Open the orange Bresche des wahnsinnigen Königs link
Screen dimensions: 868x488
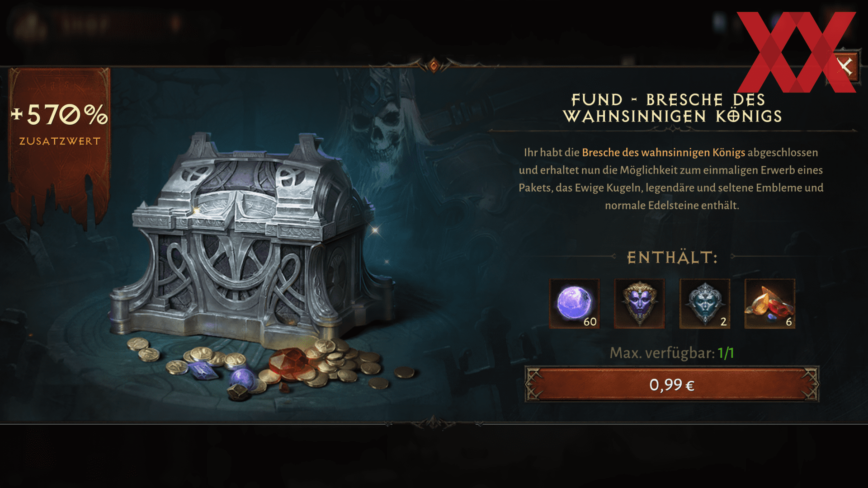663,153
